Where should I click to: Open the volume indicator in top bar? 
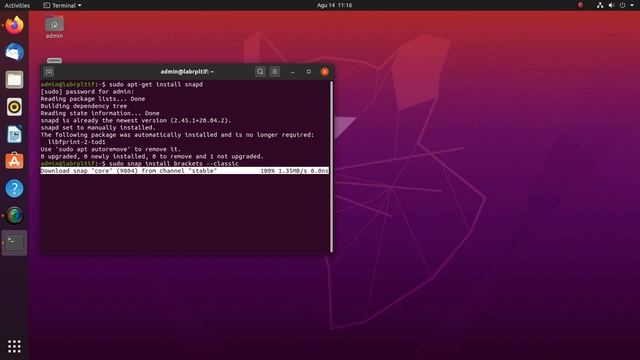click(611, 5)
